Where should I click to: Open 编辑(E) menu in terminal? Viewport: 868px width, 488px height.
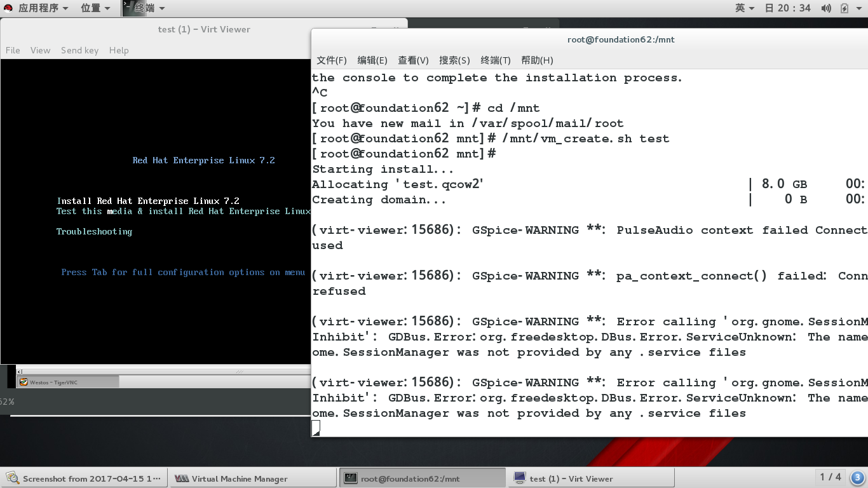coord(372,60)
